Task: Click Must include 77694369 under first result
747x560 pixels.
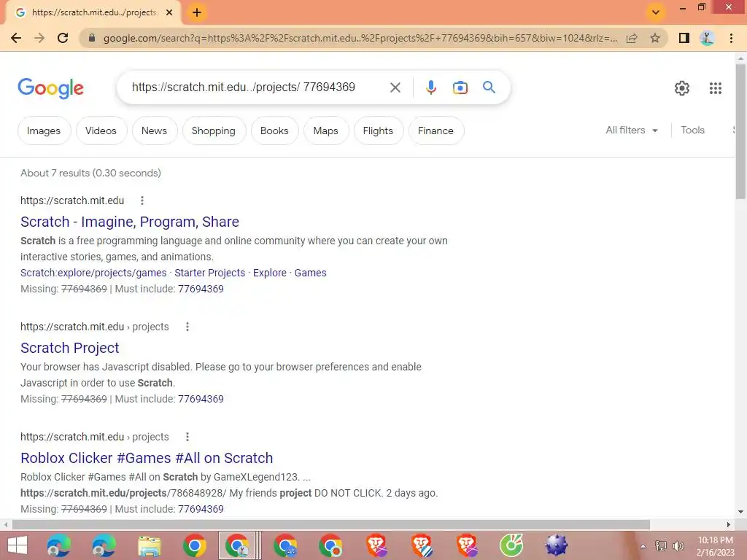Action: pyautogui.click(x=201, y=289)
